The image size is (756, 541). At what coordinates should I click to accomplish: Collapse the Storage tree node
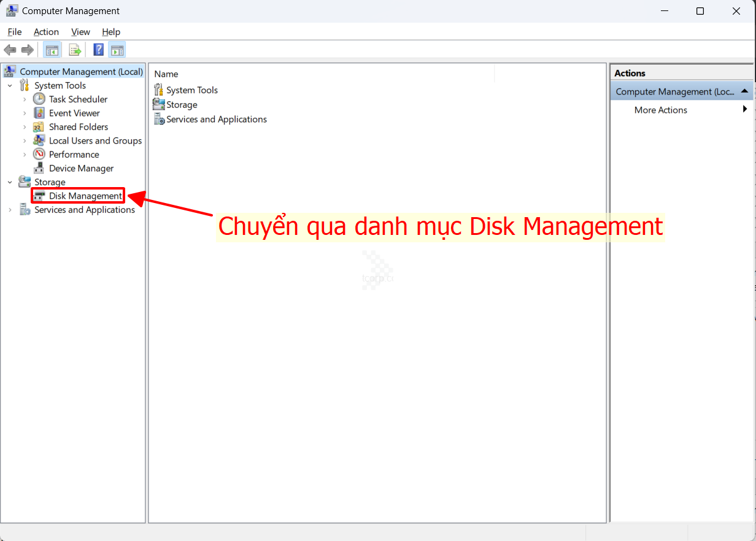[x=10, y=182]
